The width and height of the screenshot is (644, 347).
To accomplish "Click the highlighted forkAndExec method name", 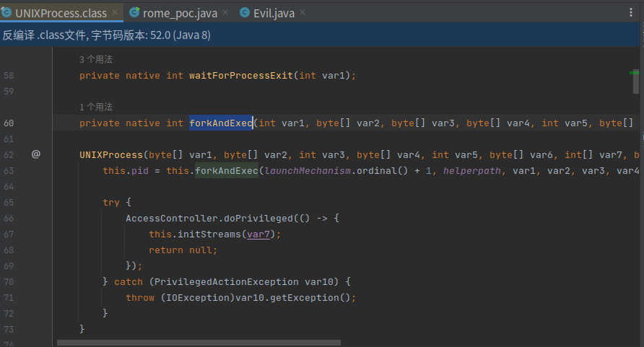I will point(221,123).
